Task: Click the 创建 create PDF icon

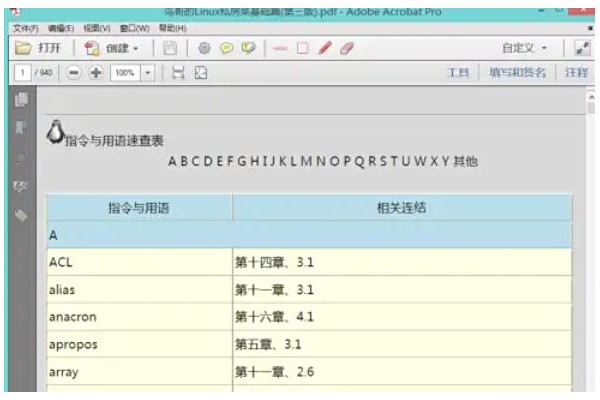Action: click(x=92, y=48)
